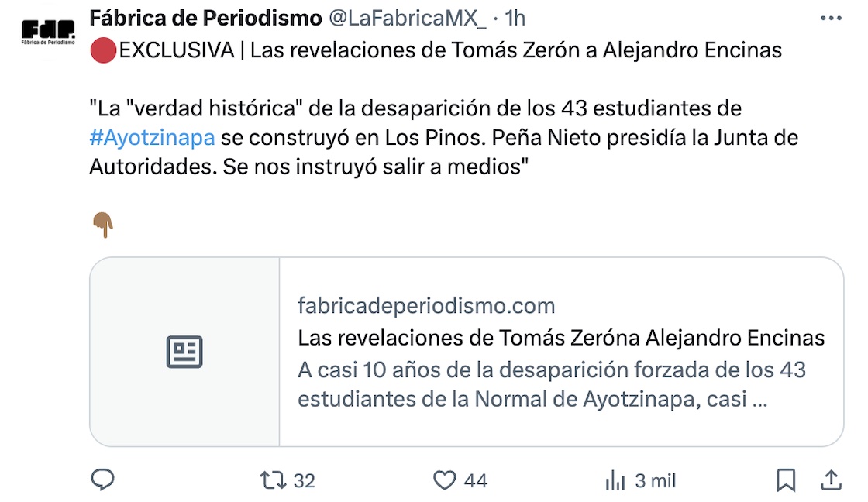Open the fabricadeperiodismo.com domain in card

tap(426, 306)
